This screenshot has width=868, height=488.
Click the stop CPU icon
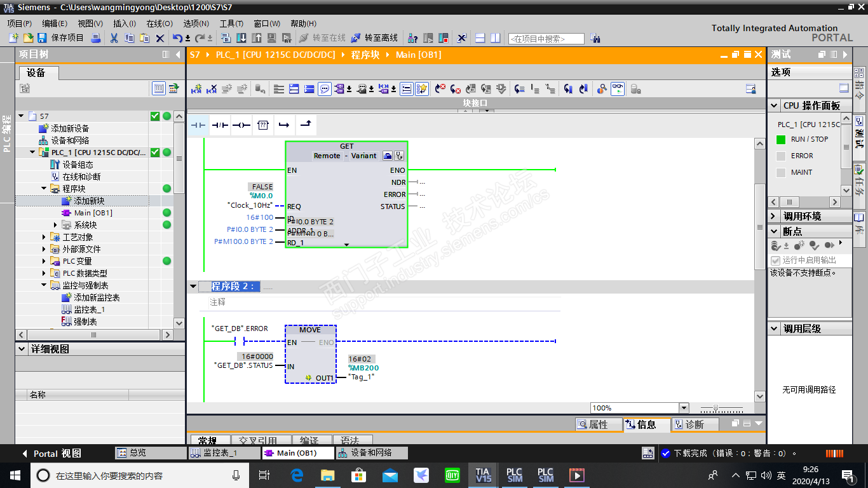444,38
